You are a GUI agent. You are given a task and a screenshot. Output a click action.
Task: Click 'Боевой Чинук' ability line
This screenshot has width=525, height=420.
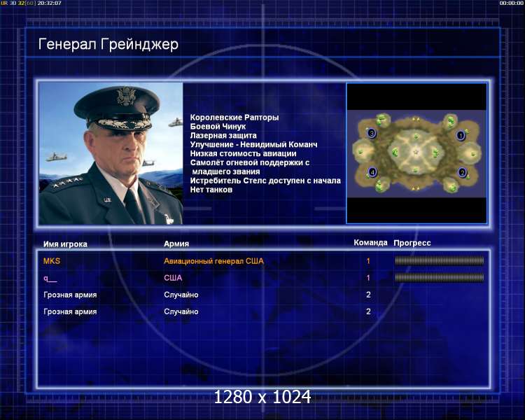[218, 127]
